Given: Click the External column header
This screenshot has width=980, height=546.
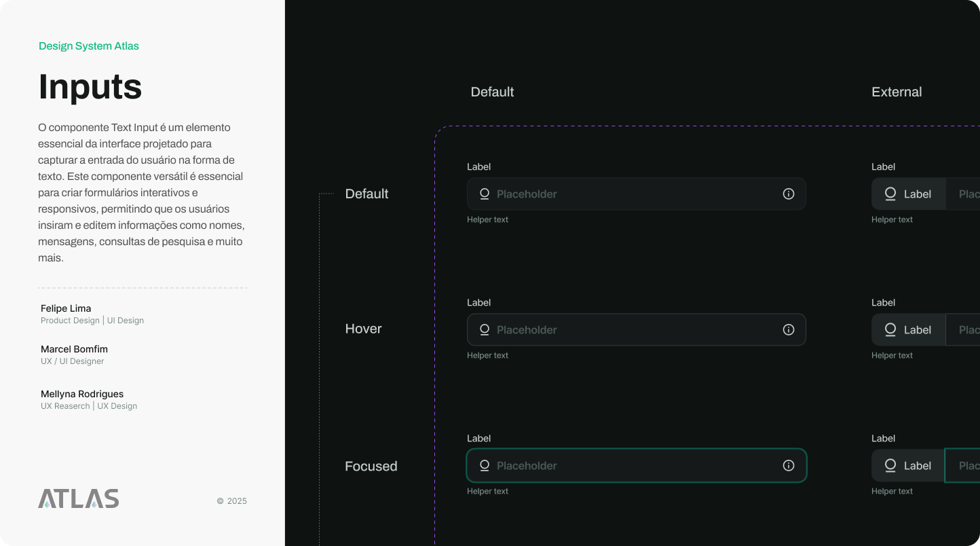Looking at the screenshot, I should (897, 92).
